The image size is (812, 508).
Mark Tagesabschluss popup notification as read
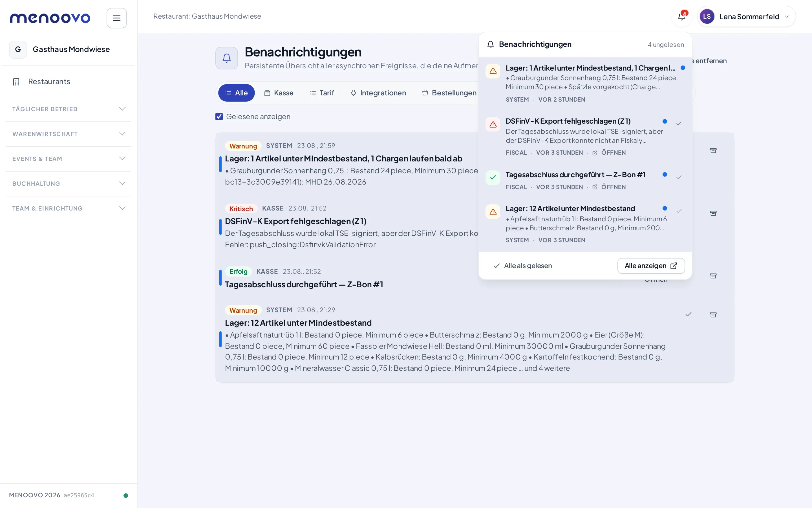(679, 177)
